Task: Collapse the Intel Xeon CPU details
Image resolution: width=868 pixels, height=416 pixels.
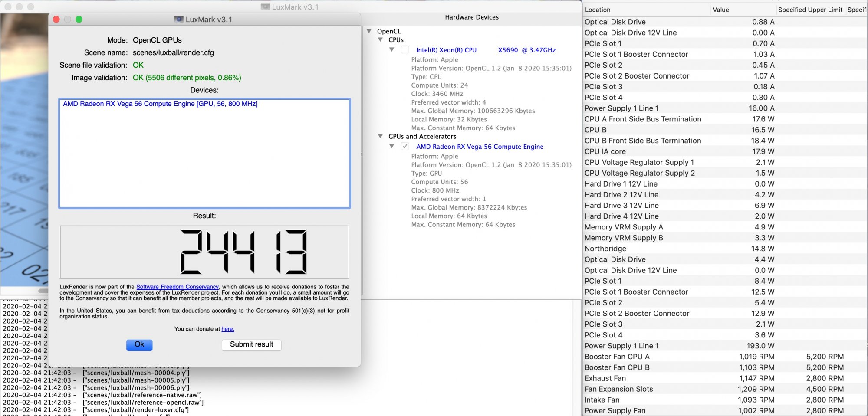Action: click(x=391, y=50)
